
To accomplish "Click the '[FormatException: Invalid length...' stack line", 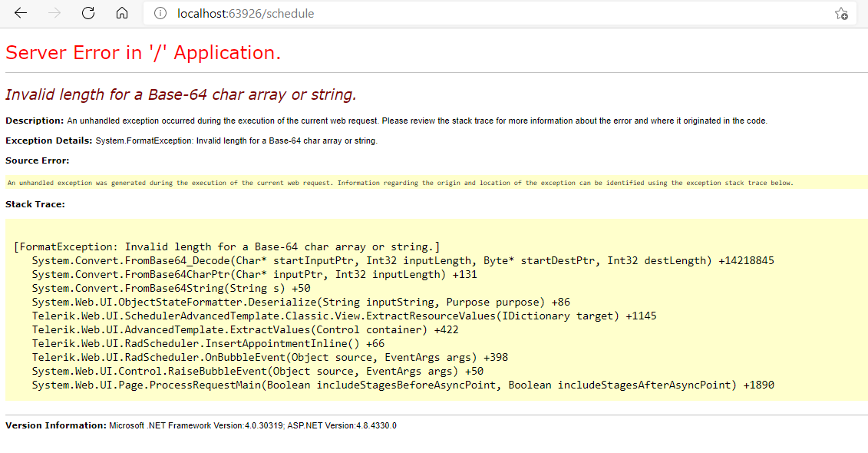I will [227, 247].
